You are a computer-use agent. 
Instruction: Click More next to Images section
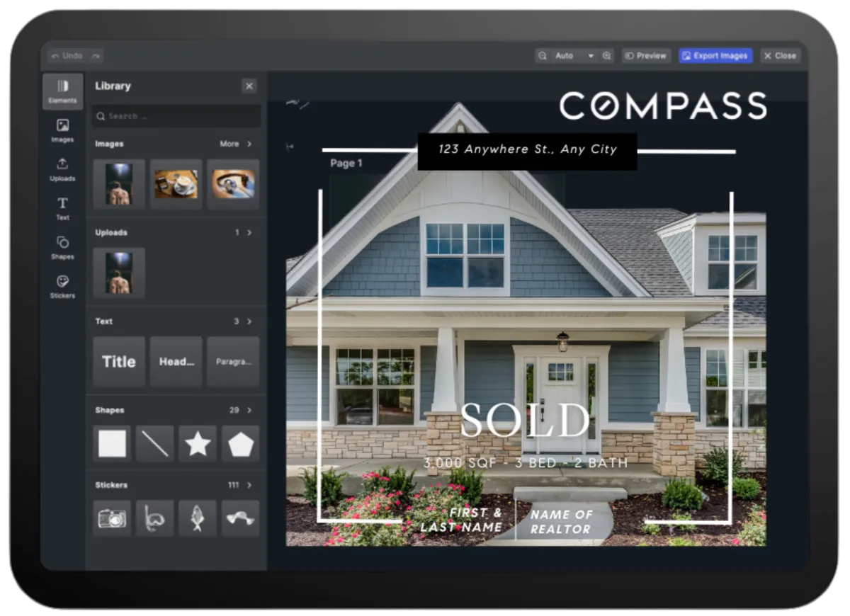coord(229,144)
